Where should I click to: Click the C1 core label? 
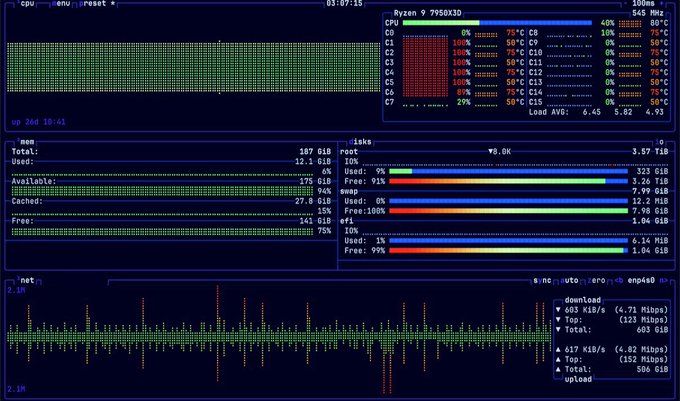click(x=389, y=43)
